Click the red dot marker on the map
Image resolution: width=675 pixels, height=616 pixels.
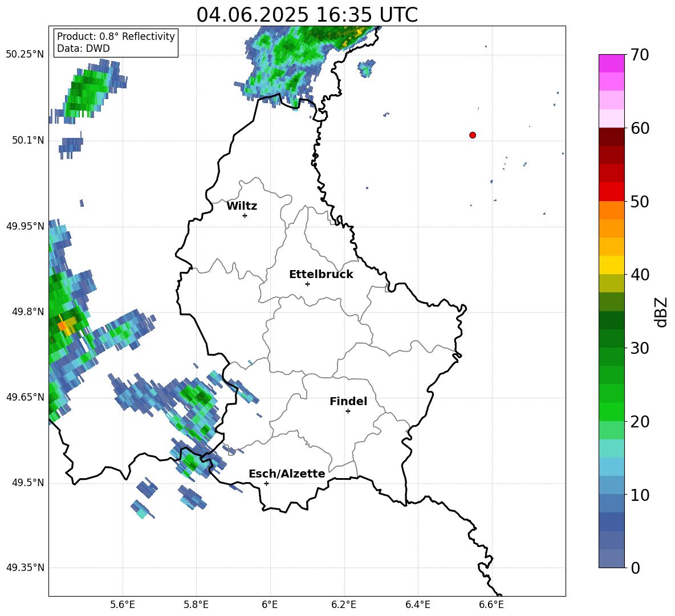(x=473, y=135)
